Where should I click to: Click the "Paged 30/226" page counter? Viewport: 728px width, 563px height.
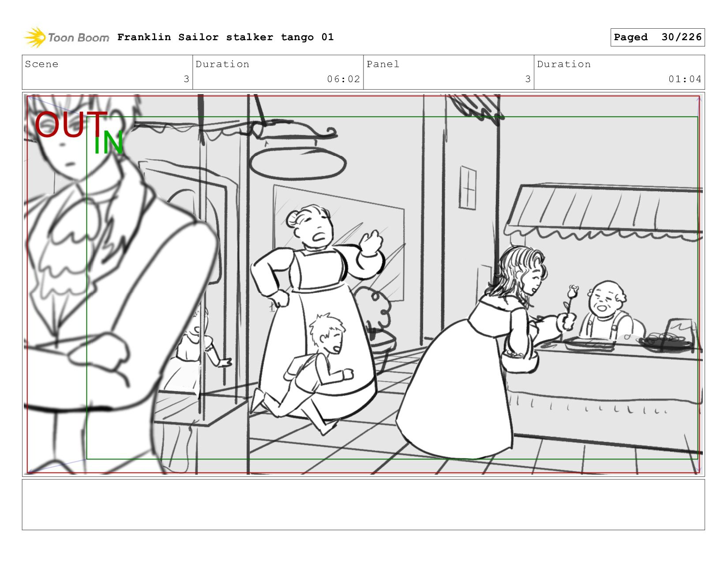click(657, 37)
